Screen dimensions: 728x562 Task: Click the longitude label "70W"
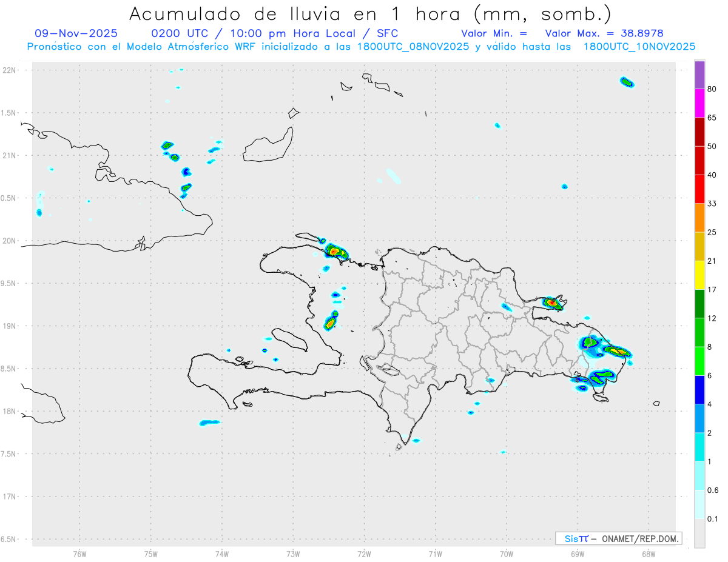[506, 554]
